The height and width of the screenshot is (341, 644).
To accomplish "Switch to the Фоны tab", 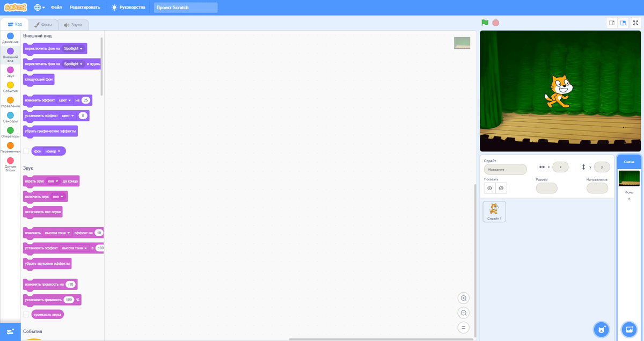I will pos(43,25).
